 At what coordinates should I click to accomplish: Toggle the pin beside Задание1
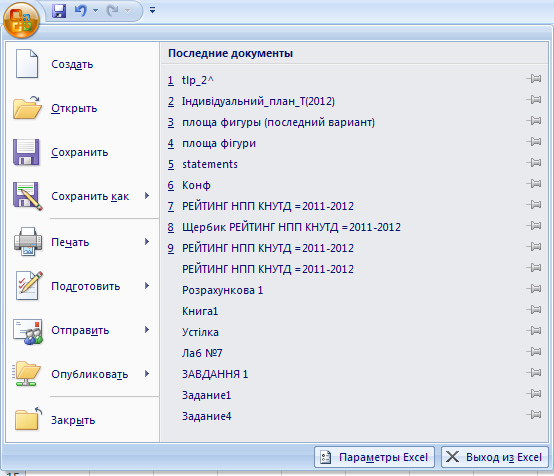(x=534, y=393)
